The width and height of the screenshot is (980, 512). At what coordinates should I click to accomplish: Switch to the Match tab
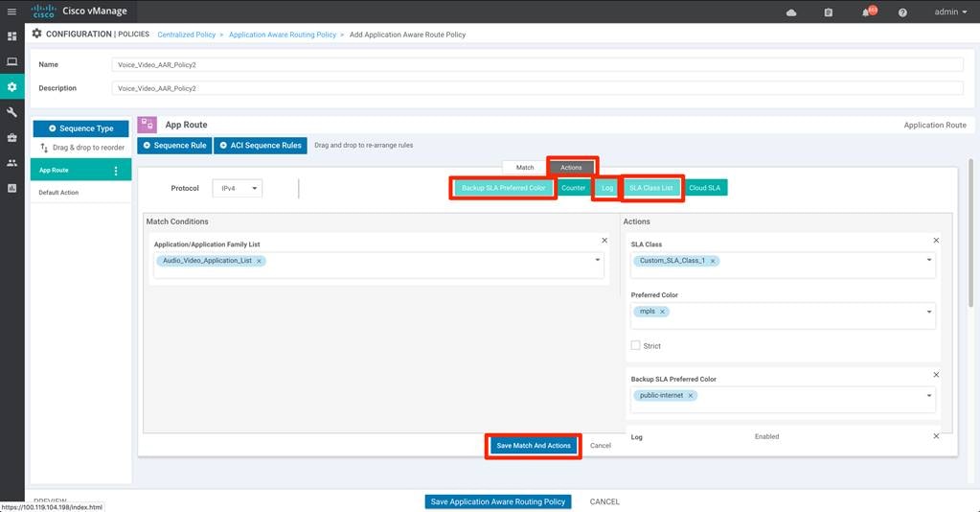[525, 167]
